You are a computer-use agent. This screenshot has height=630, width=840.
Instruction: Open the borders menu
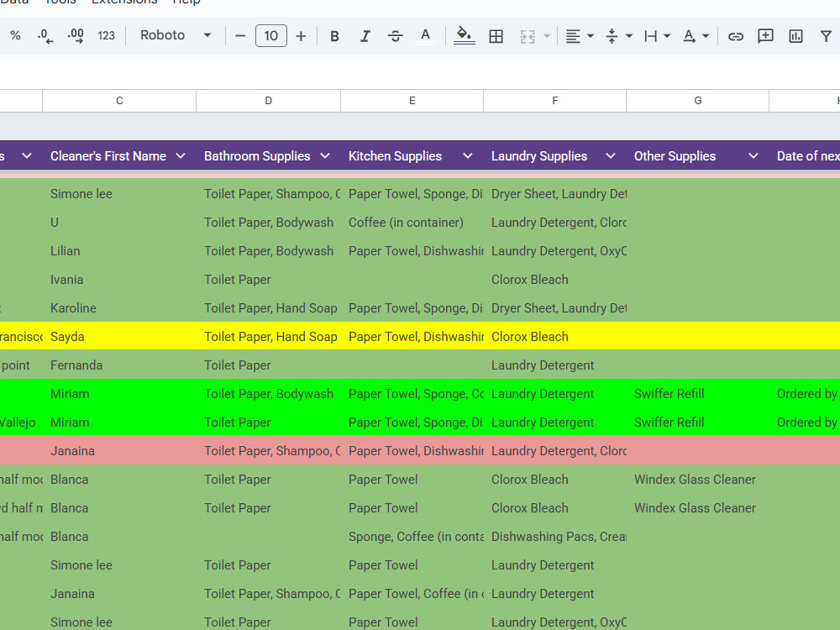click(496, 36)
